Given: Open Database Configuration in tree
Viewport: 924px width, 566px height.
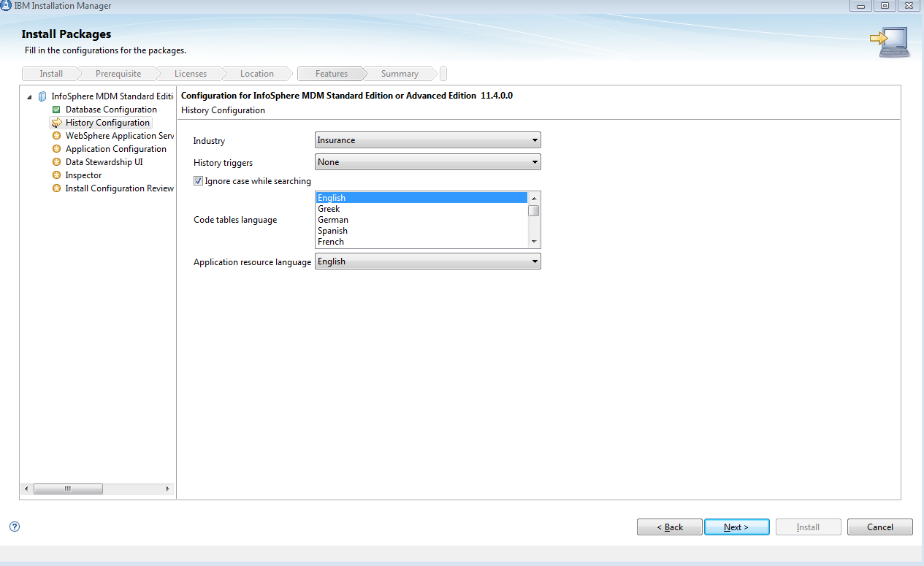Looking at the screenshot, I should pyautogui.click(x=111, y=110).
